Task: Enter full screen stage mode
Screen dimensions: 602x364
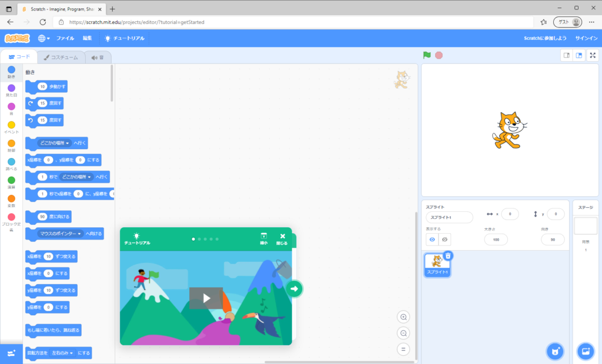Action: [593, 55]
